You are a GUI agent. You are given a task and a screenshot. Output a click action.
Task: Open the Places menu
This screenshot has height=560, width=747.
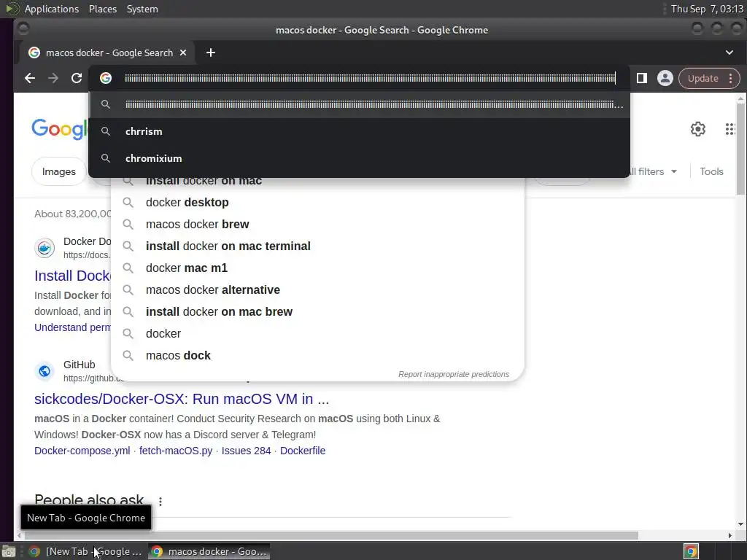coord(103,9)
